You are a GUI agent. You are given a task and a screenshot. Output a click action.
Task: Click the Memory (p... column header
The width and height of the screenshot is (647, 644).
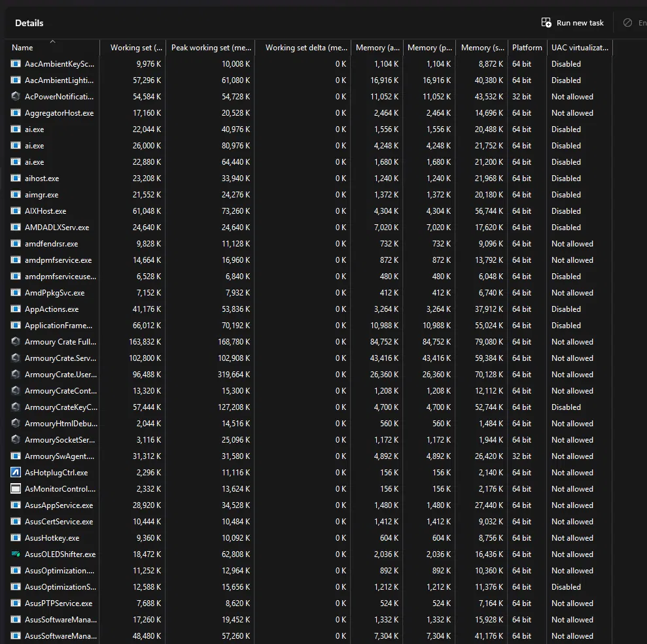click(430, 48)
